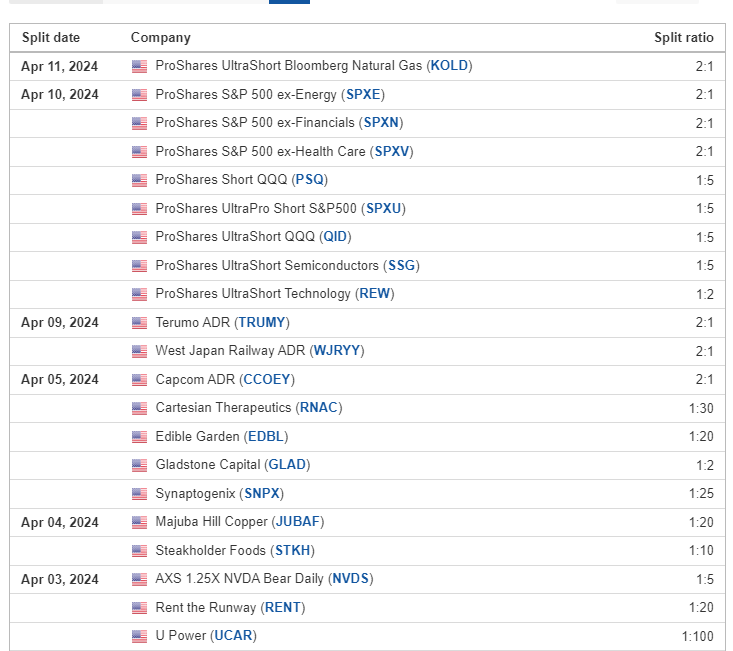This screenshot has width=733, height=651.
Task: Click the US flag beside ProShares UltraShort QQQ
Action: tap(139, 237)
